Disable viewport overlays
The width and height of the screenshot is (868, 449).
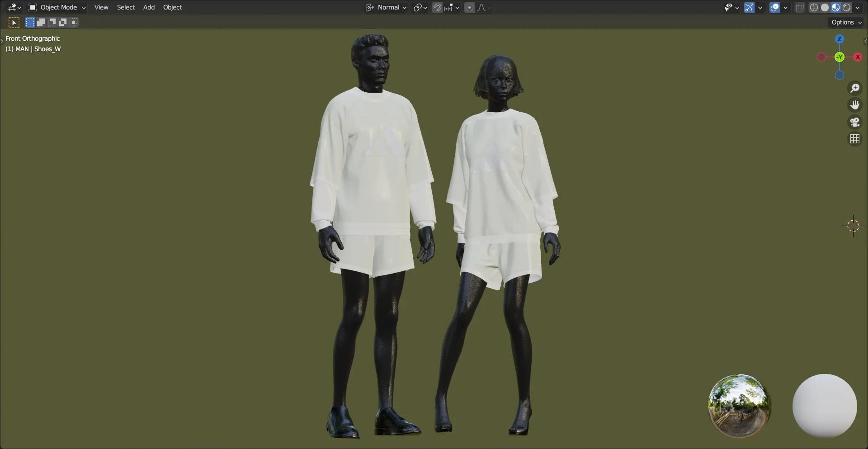[x=774, y=7]
